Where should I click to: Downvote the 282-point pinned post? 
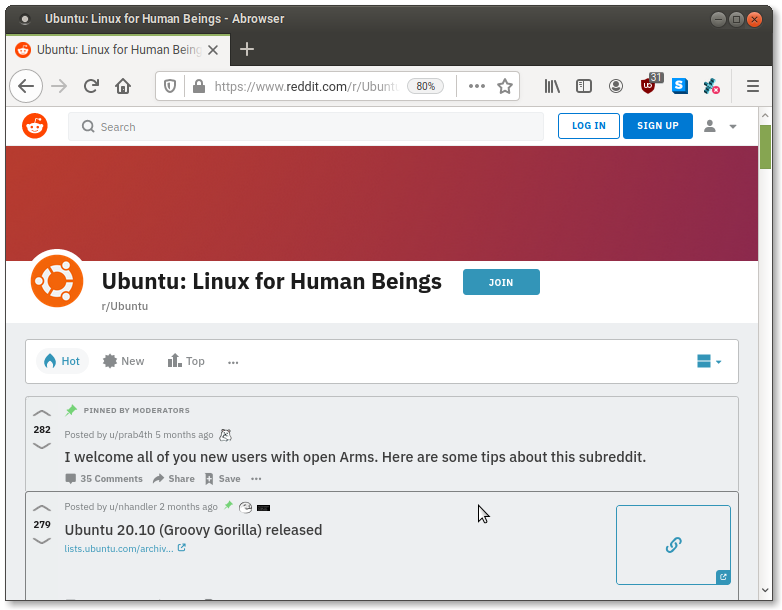(x=42, y=445)
